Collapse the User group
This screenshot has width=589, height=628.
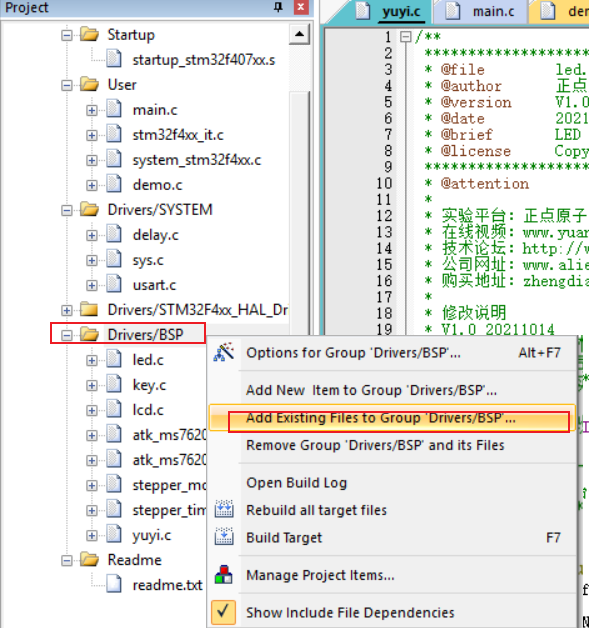(x=67, y=85)
